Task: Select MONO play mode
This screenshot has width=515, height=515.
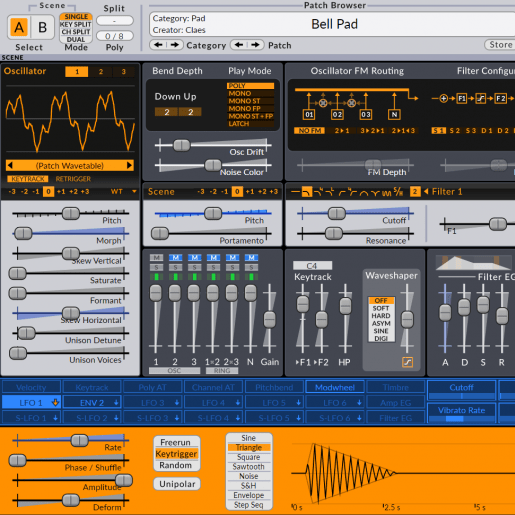Action: click(250, 93)
